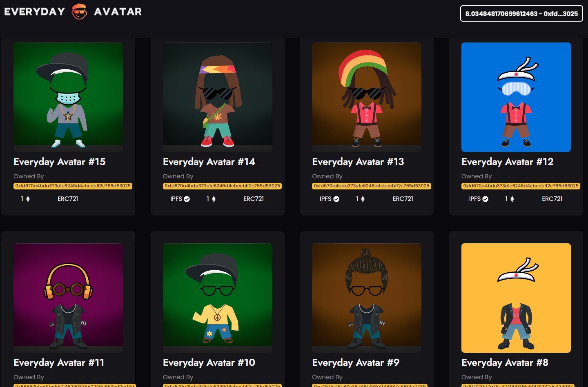Click the IPFS verified checkmark on Avatar #14

point(187,199)
